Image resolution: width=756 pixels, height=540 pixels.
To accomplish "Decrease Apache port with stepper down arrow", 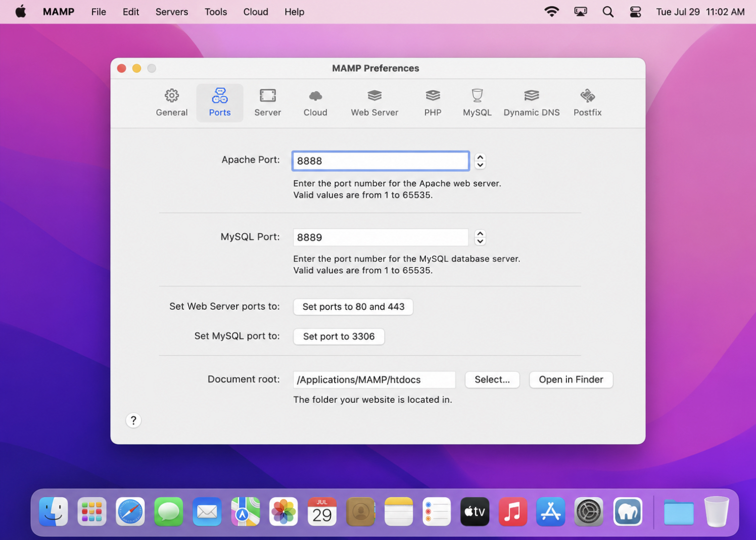I will click(x=480, y=165).
